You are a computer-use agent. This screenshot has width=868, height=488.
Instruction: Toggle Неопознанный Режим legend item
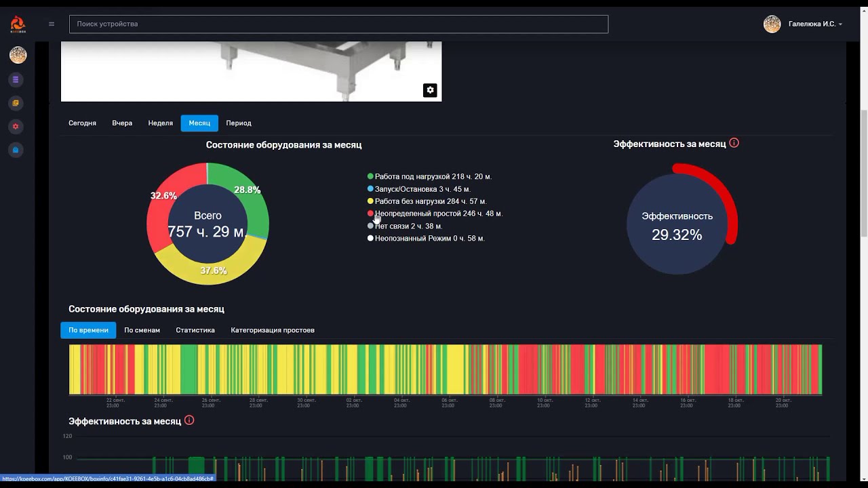tap(426, 239)
